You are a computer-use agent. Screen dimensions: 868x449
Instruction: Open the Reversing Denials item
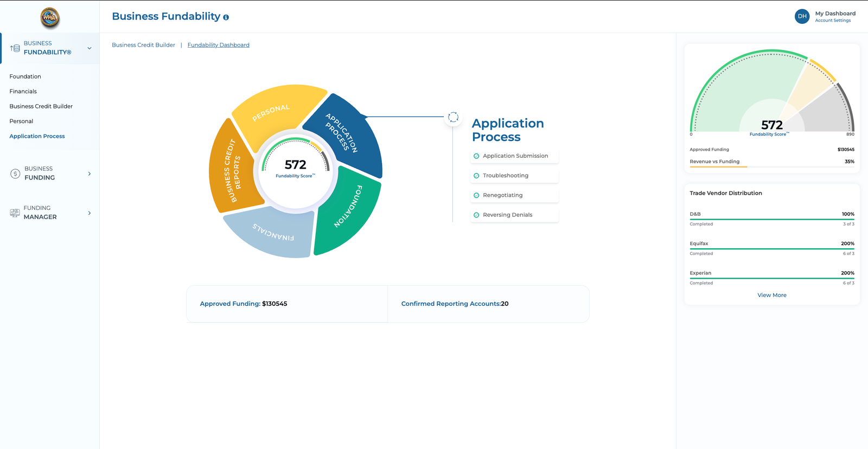[514, 215]
